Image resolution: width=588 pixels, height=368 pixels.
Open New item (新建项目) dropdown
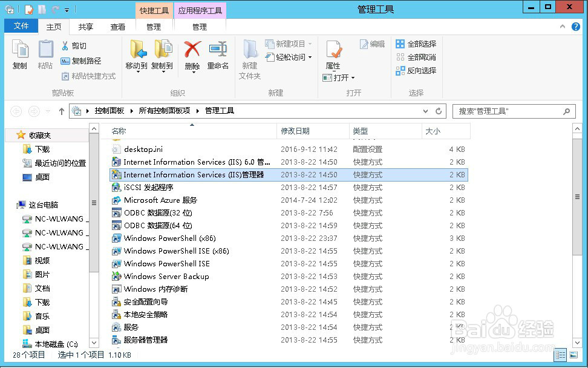(289, 44)
